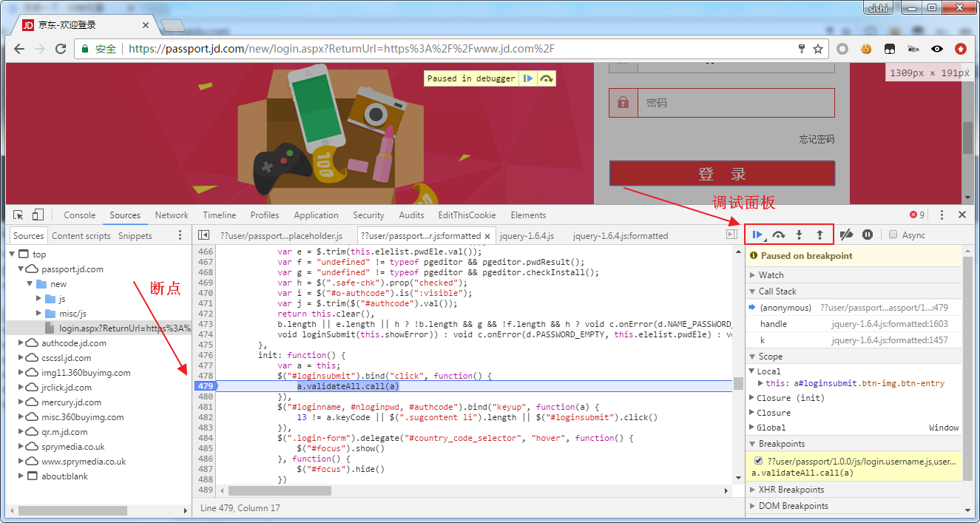Click the green secure lock icon
Viewport: 980px width, 523px height.
[85, 49]
